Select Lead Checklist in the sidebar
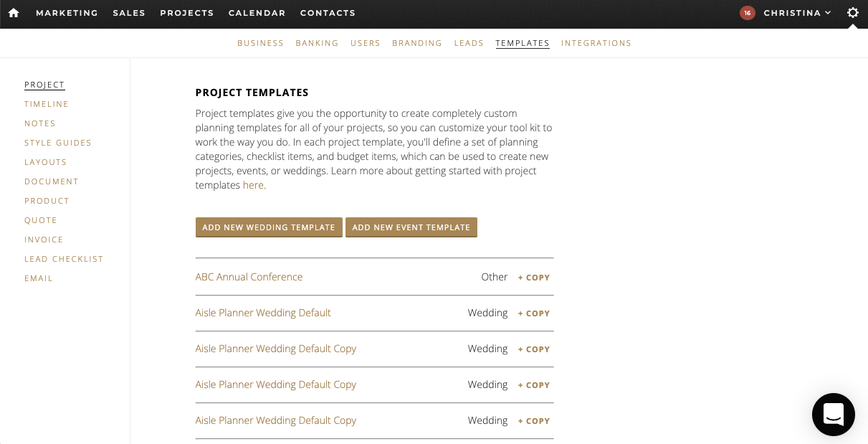Viewport: 868px width, 444px height. (x=64, y=259)
